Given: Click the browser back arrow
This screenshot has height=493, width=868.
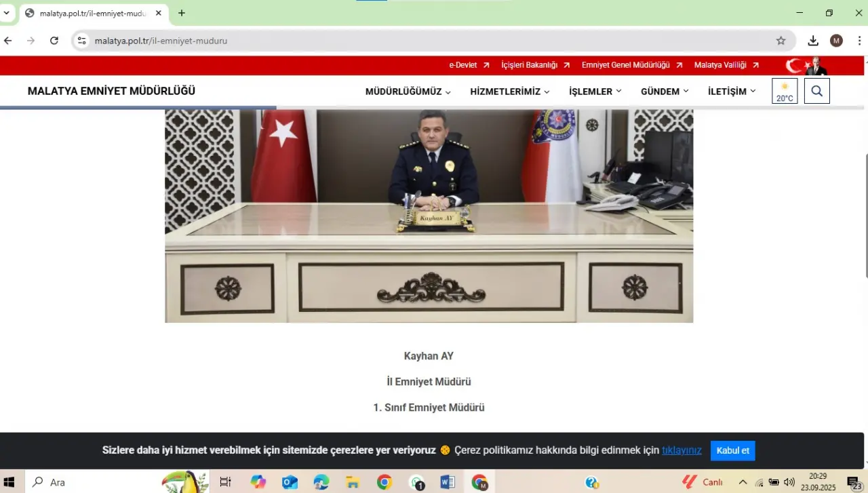Looking at the screenshot, I should click(8, 41).
